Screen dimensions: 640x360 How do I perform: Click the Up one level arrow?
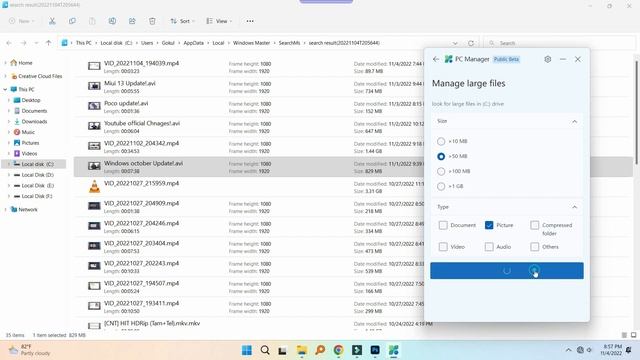point(49,43)
